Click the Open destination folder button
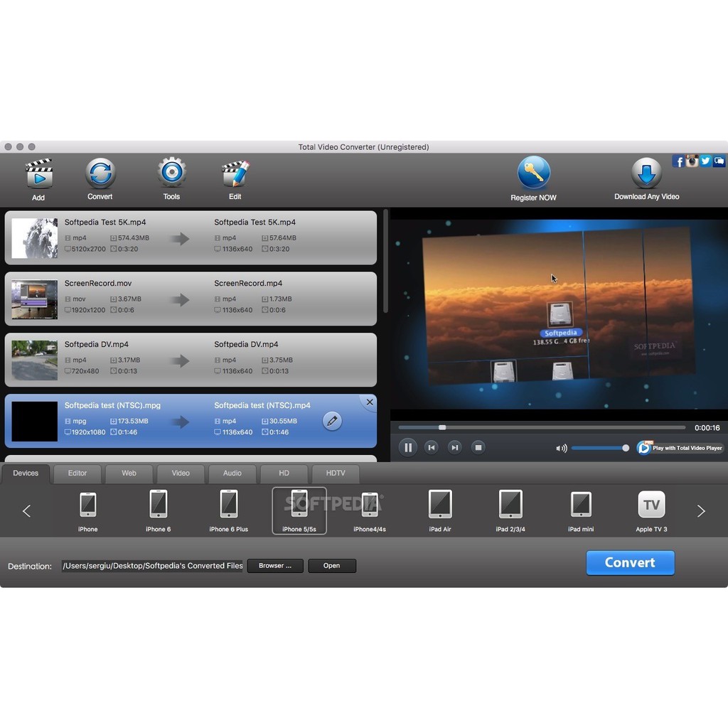Viewport: 728px width, 728px height. pyautogui.click(x=332, y=565)
